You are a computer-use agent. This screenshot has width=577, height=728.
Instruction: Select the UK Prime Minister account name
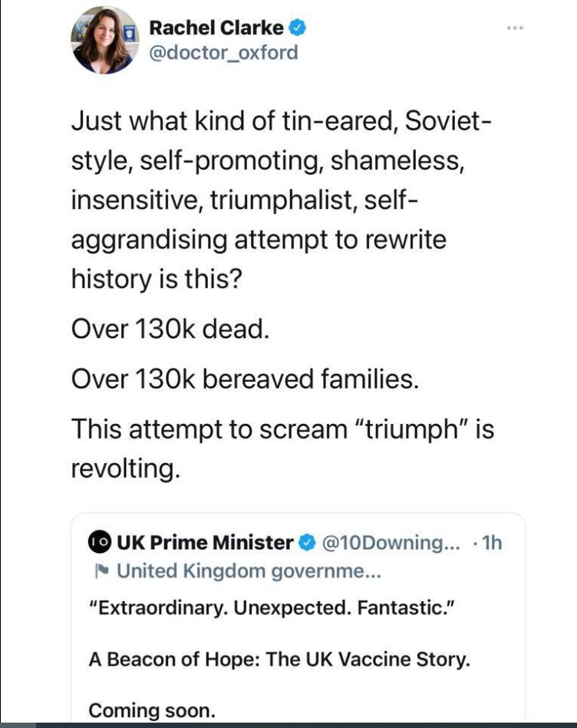tap(205, 543)
